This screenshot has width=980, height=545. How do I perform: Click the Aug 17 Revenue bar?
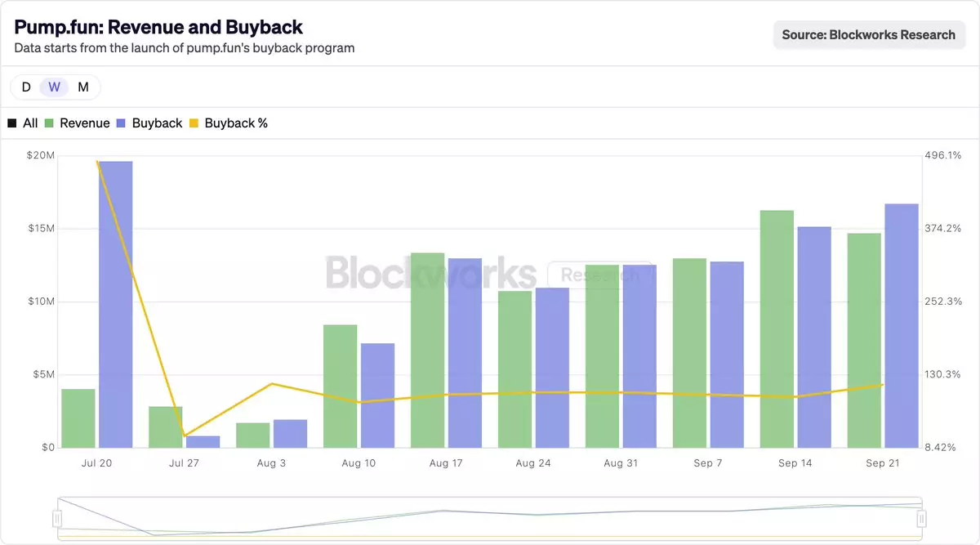click(427, 350)
